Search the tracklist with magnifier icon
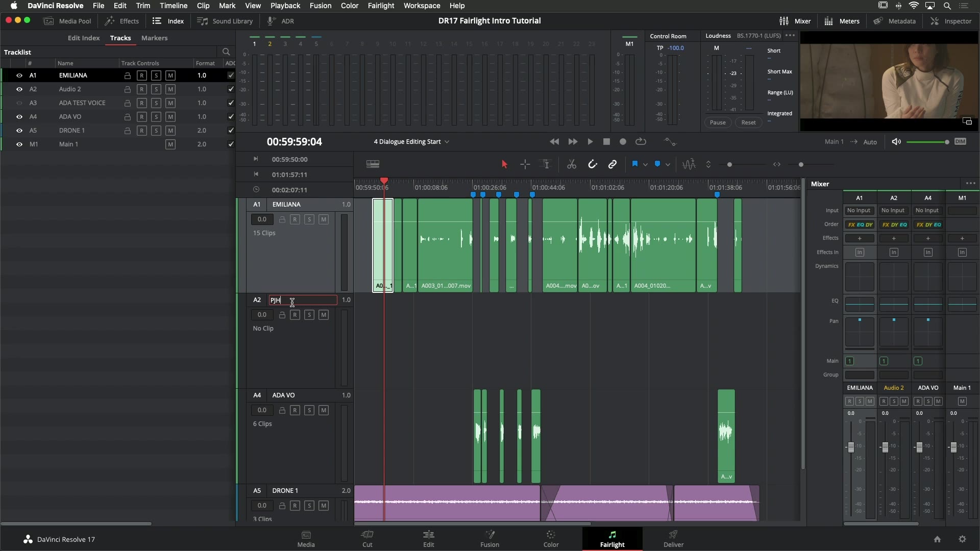The width and height of the screenshot is (980, 551). (226, 52)
